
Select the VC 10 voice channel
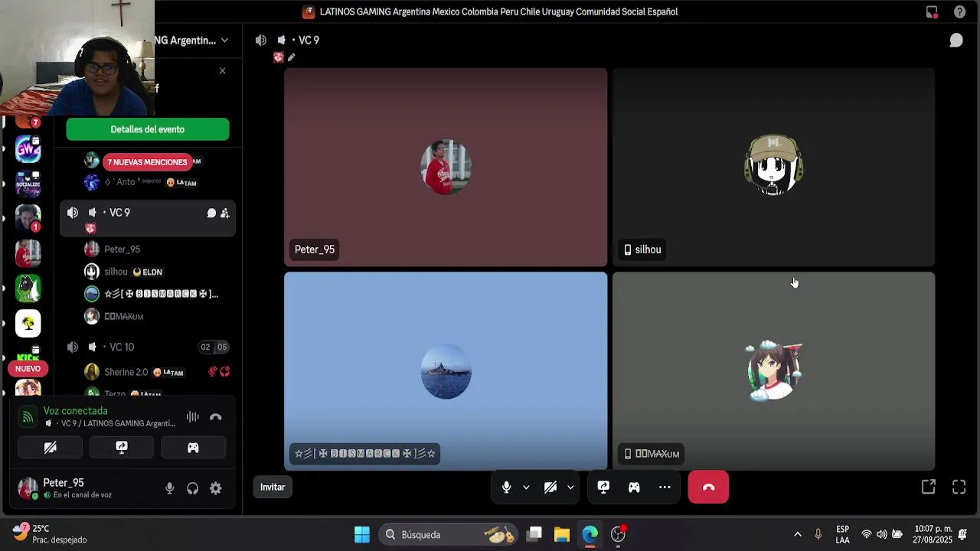click(x=148, y=347)
